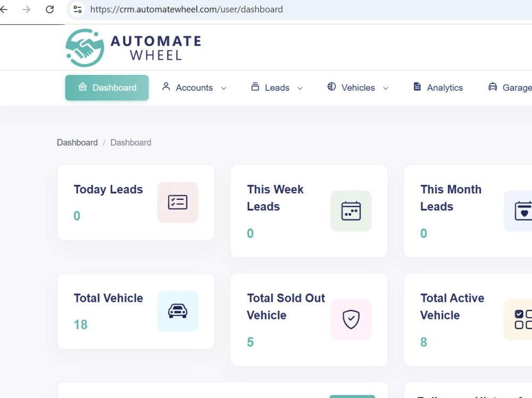
Task: Expand the Accounts dropdown chevron
Action: (x=223, y=88)
